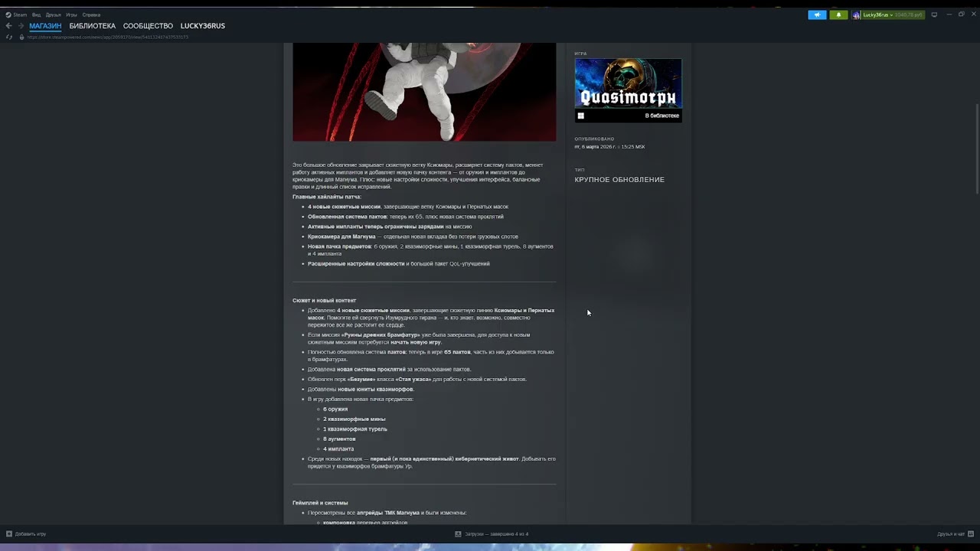Click the КРУПНОЕ ОБНОВЛЕНИЕ type label

coord(619,180)
